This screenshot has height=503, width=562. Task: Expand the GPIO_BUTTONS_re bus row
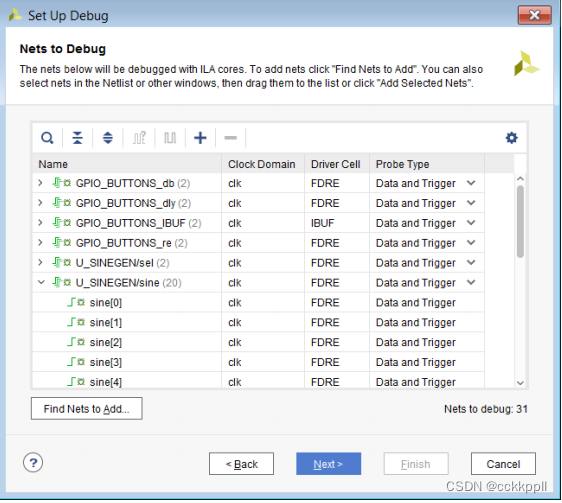tap(41, 243)
